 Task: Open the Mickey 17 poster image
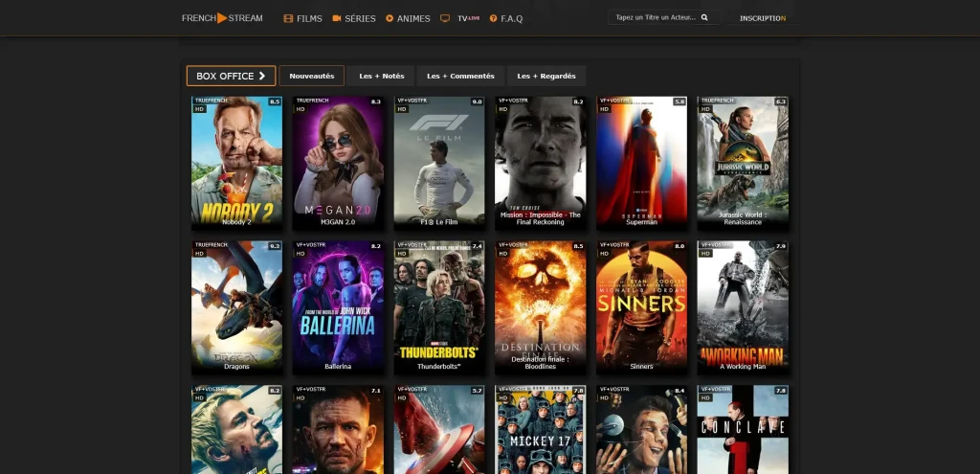(x=541, y=430)
